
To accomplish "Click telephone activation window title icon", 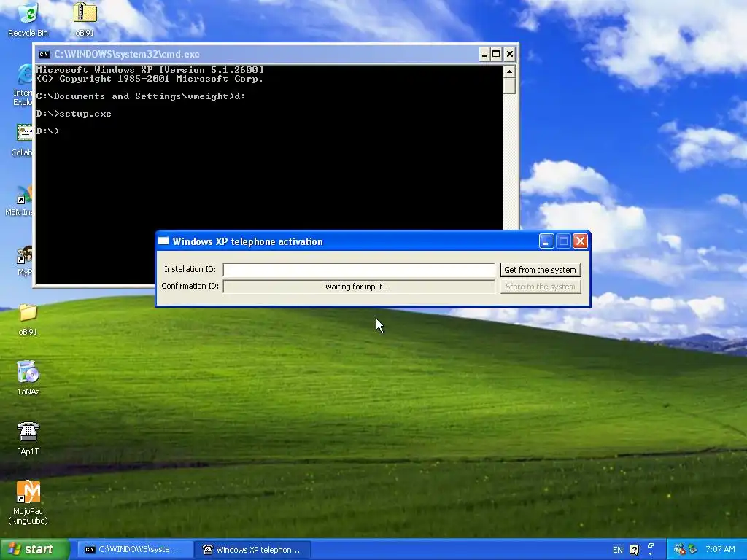I will tap(163, 241).
